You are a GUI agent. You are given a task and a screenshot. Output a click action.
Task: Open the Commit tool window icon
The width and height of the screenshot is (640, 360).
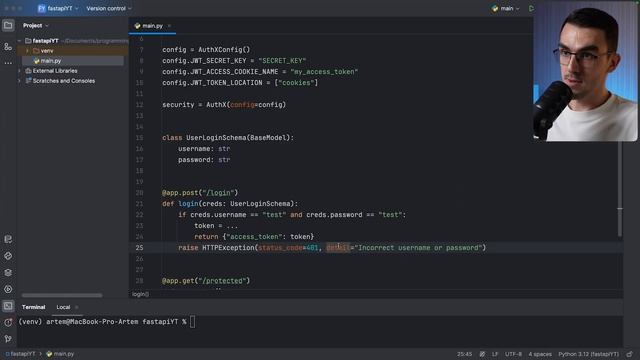pyautogui.click(x=8, y=47)
